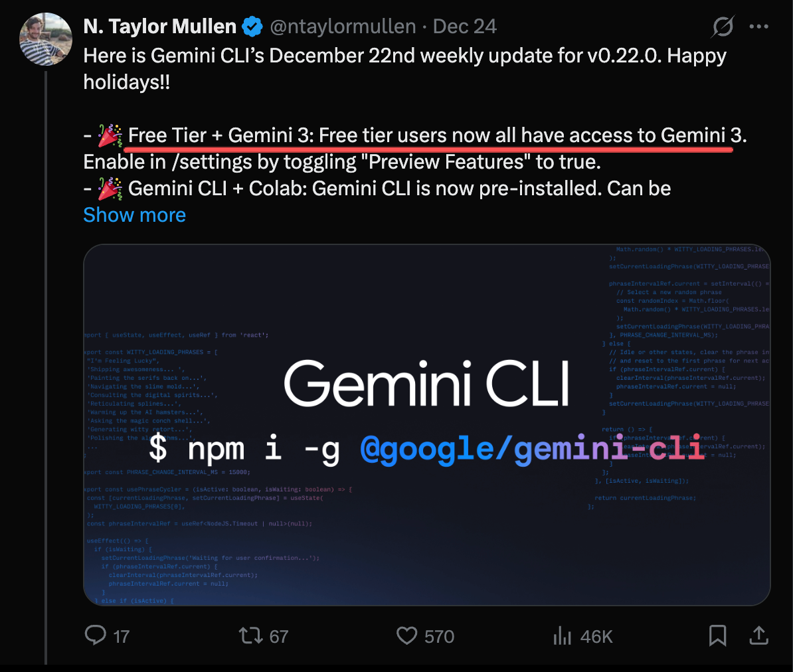793x672 pixels.
Task: Click the repost arrows icon
Action: coord(251,635)
